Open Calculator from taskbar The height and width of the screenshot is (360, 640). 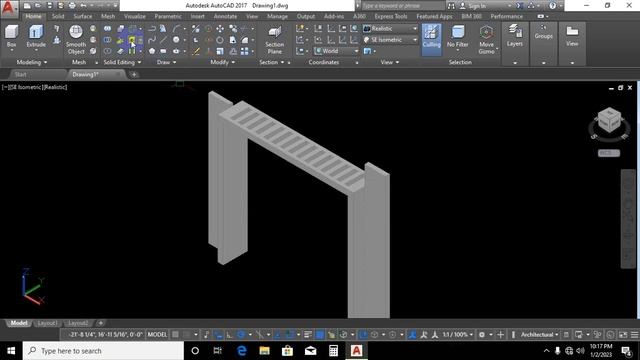coord(333,351)
